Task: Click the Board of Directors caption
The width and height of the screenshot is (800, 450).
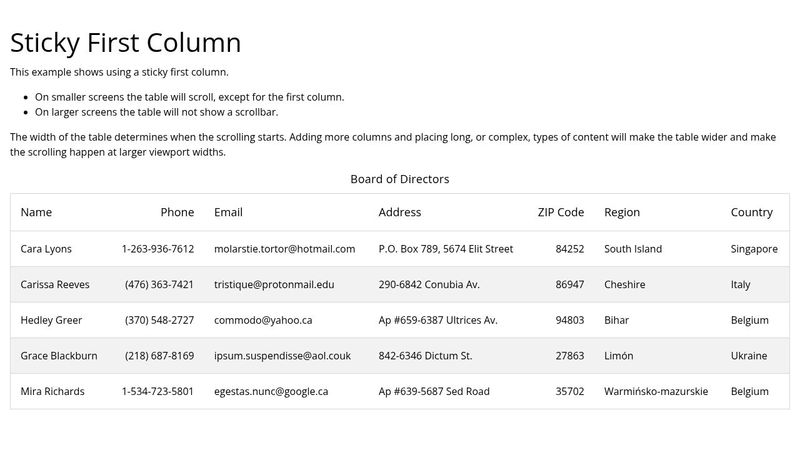Action: tap(399, 179)
